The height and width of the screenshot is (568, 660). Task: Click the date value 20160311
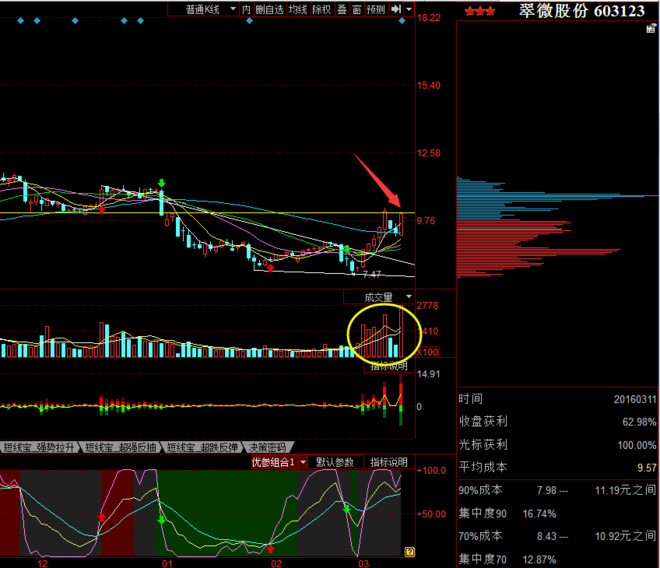(x=635, y=399)
